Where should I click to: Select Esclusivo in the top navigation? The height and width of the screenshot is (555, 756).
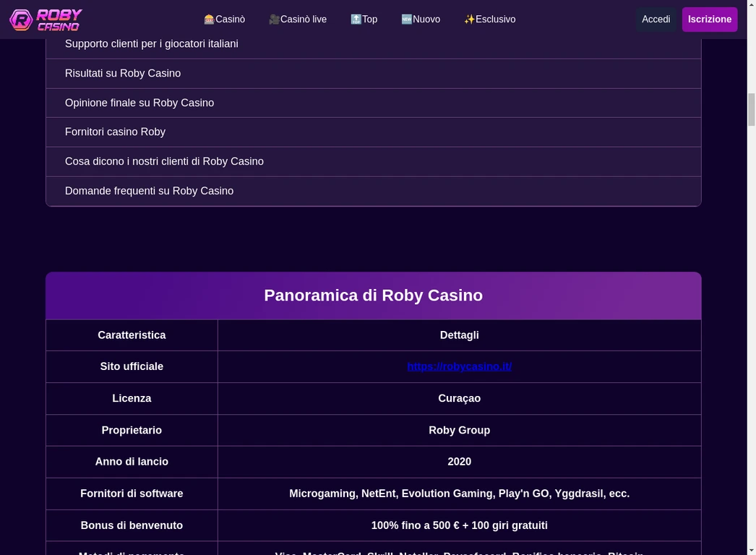click(x=495, y=19)
